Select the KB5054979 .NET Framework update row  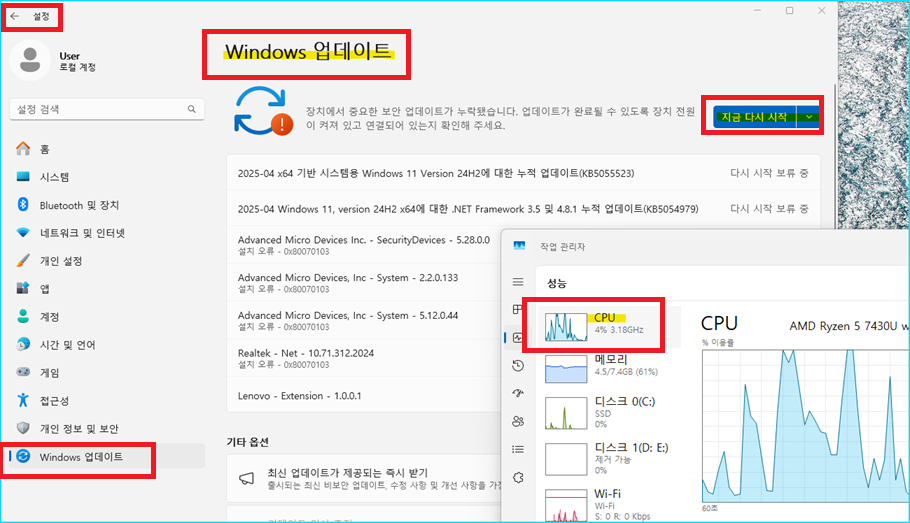point(523,208)
